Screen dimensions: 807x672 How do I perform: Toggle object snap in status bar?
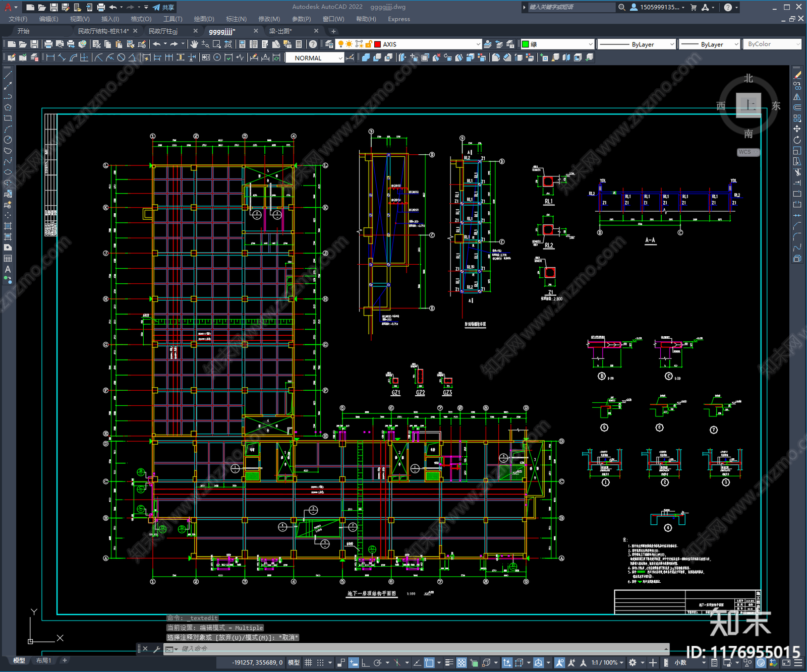[429, 662]
